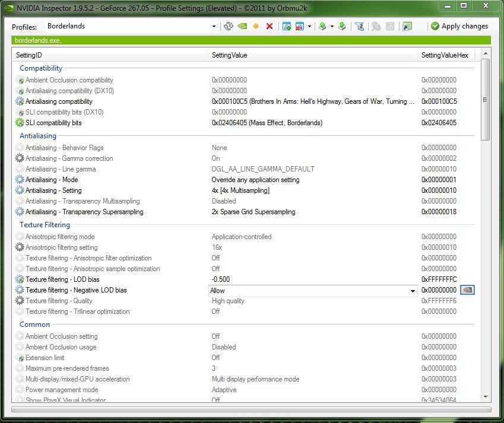Collapse the Compatibility group header
This screenshot has height=423, width=504.
coord(41,68)
